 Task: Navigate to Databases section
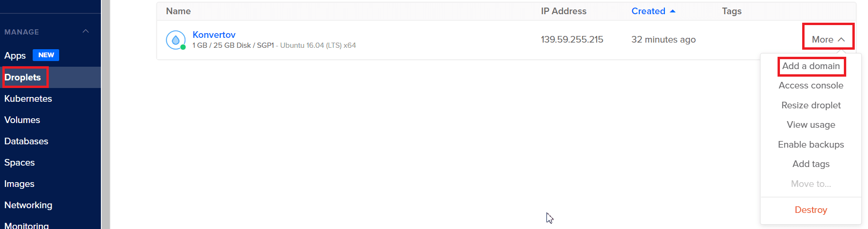point(26,141)
